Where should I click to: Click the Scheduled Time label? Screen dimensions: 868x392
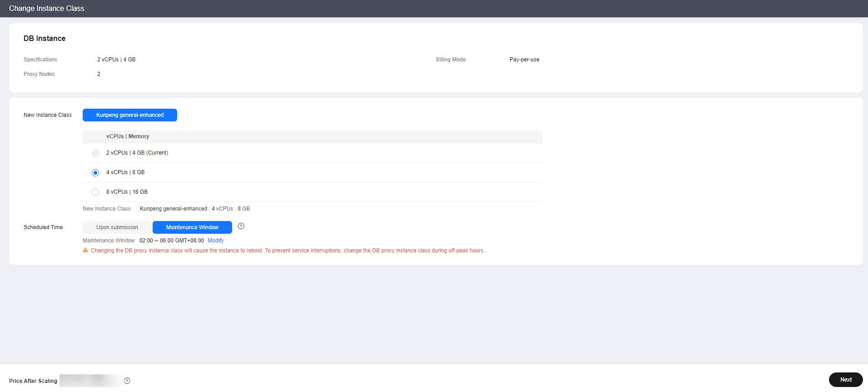[43, 227]
